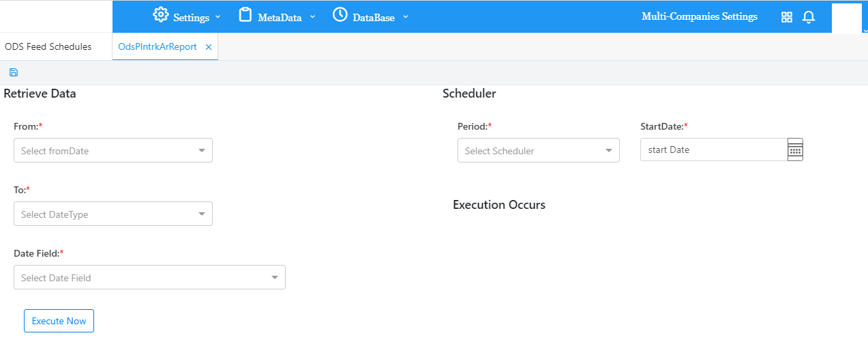Click the DataBase clock icon
Screen dimensions: 868x342
[340, 14]
